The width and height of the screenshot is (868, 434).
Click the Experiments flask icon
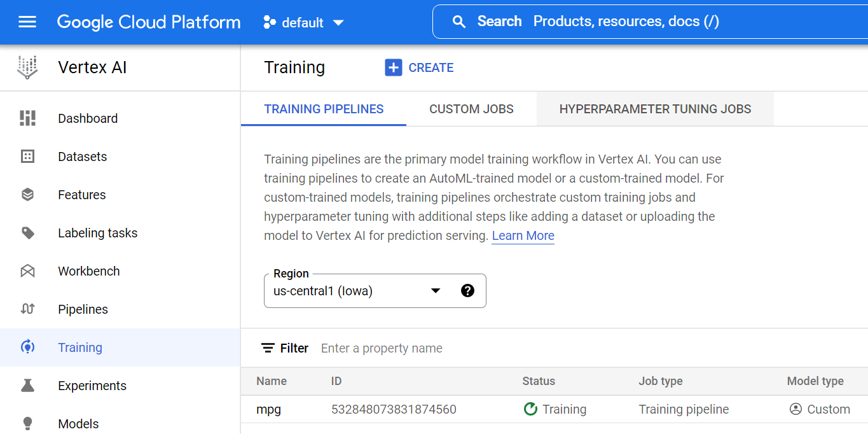[27, 386]
